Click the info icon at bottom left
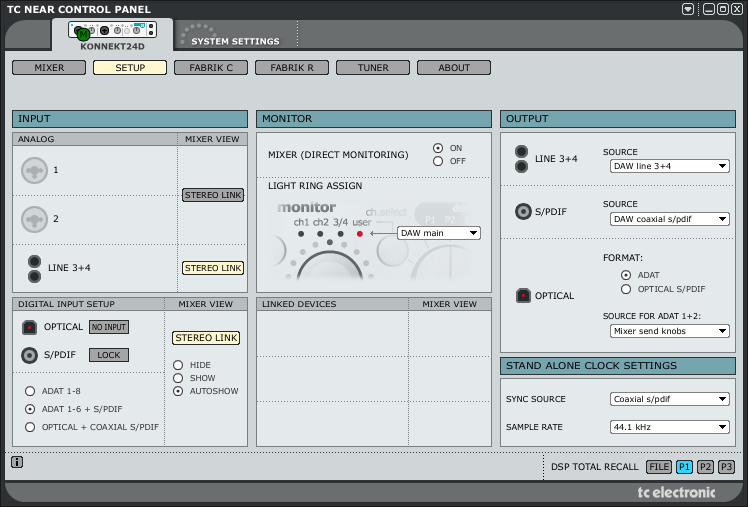The height and width of the screenshot is (507, 748). (x=17, y=462)
